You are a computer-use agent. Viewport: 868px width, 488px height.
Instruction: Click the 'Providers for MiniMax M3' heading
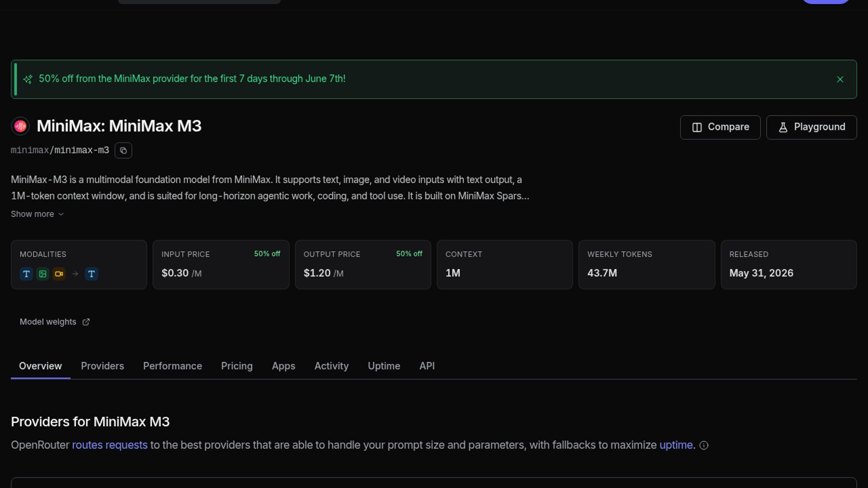point(90,422)
